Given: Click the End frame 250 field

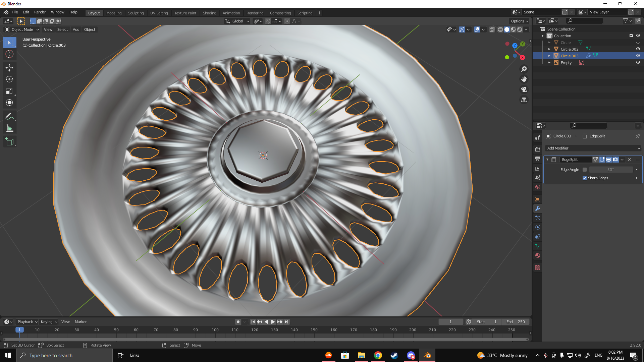Looking at the screenshot, I should 516,322.
